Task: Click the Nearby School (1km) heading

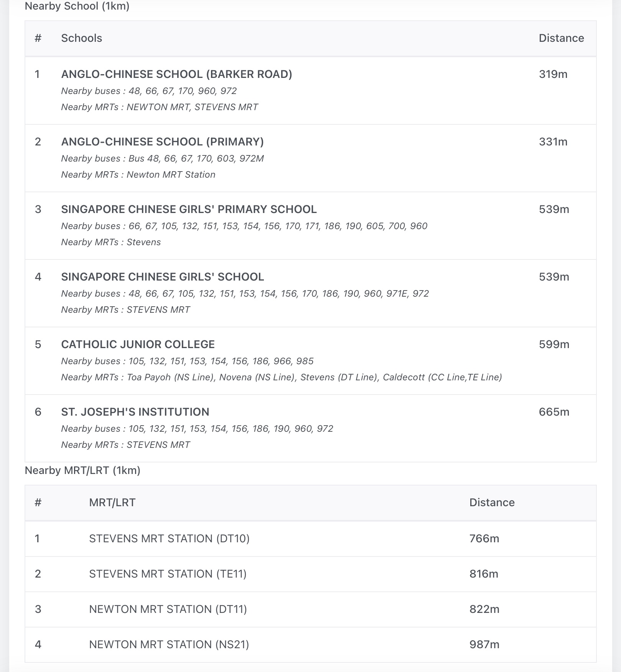Action: click(x=77, y=6)
